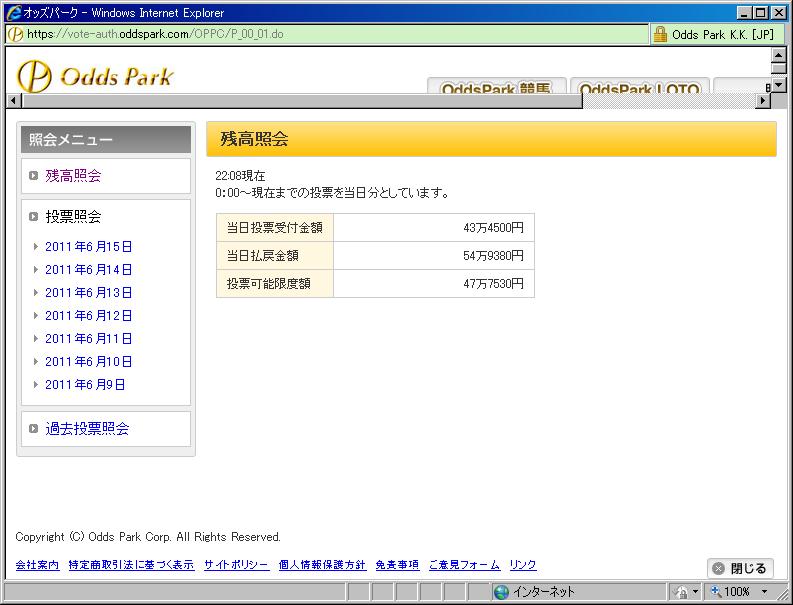Open vote history for 2011年6月9日
Image resolution: width=793 pixels, height=605 pixels.
tap(85, 385)
